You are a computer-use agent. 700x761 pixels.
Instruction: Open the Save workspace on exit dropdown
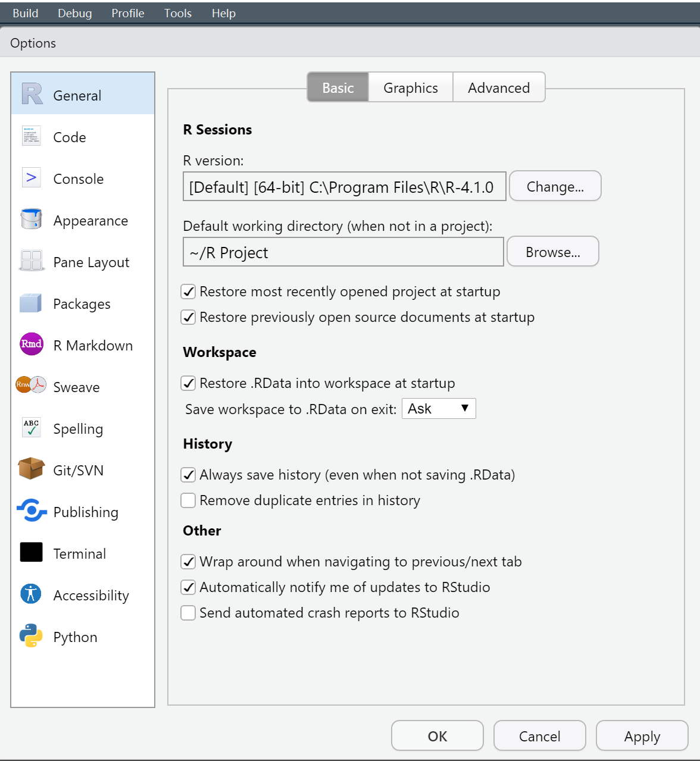pyautogui.click(x=439, y=409)
